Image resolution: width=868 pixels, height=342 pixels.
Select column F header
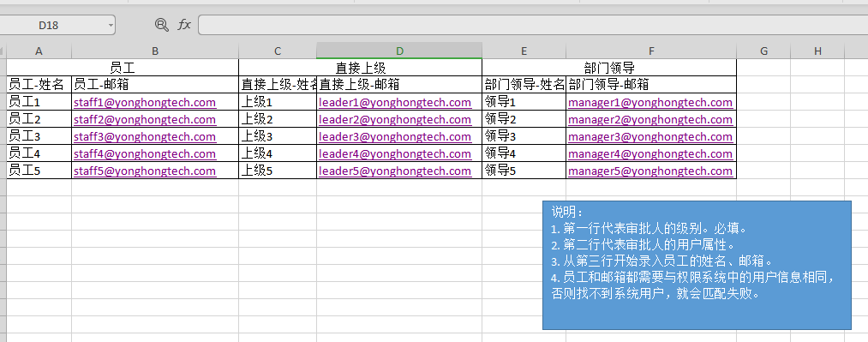651,51
